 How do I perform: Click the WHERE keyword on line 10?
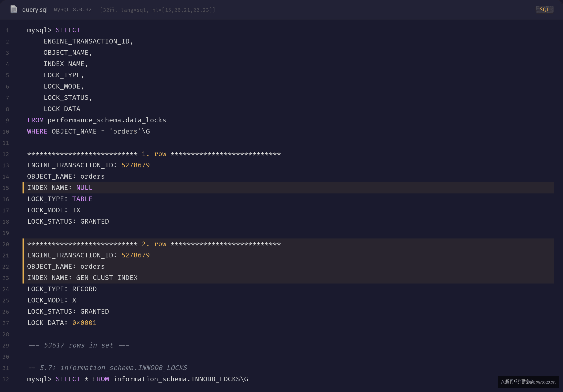37,132
